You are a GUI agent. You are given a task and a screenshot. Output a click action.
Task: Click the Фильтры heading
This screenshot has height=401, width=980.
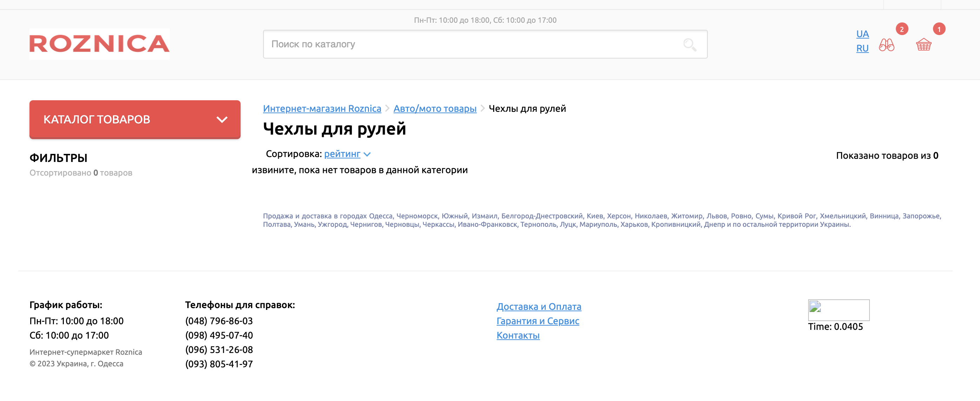tap(58, 158)
